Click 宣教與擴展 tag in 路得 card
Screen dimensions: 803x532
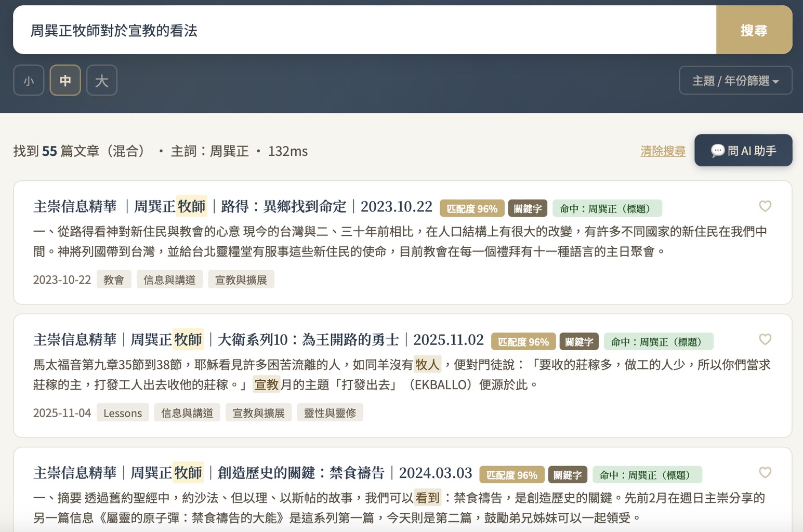(241, 280)
